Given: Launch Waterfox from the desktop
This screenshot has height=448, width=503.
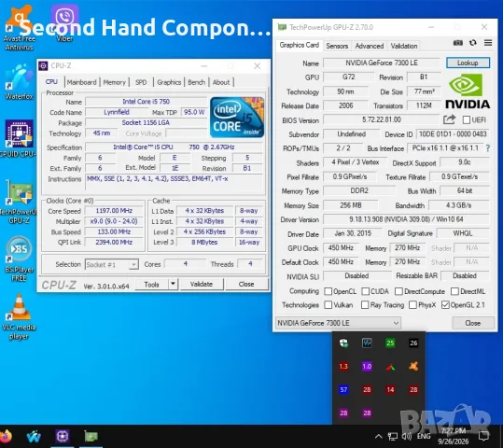Looking at the screenshot, I should tap(19, 81).
